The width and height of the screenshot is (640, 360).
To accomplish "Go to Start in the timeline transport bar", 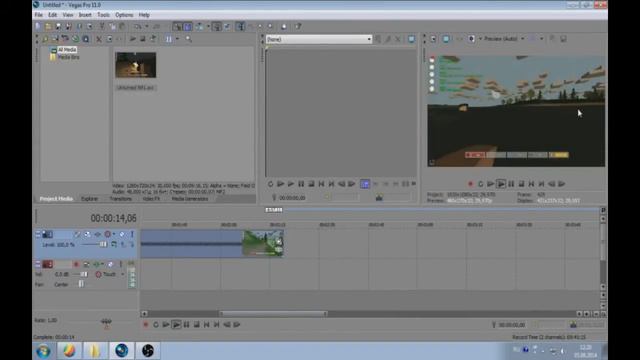I will (207, 325).
